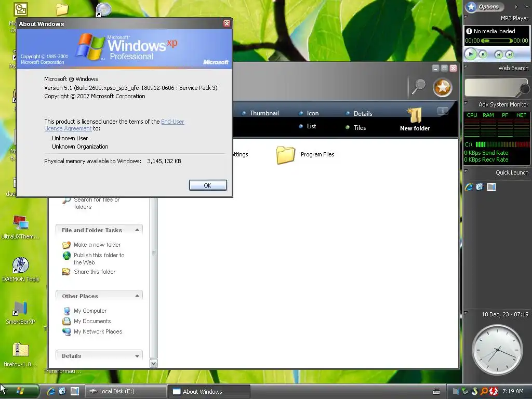Click the New folder icon
Screen dimensions: 532x399
[415, 115]
